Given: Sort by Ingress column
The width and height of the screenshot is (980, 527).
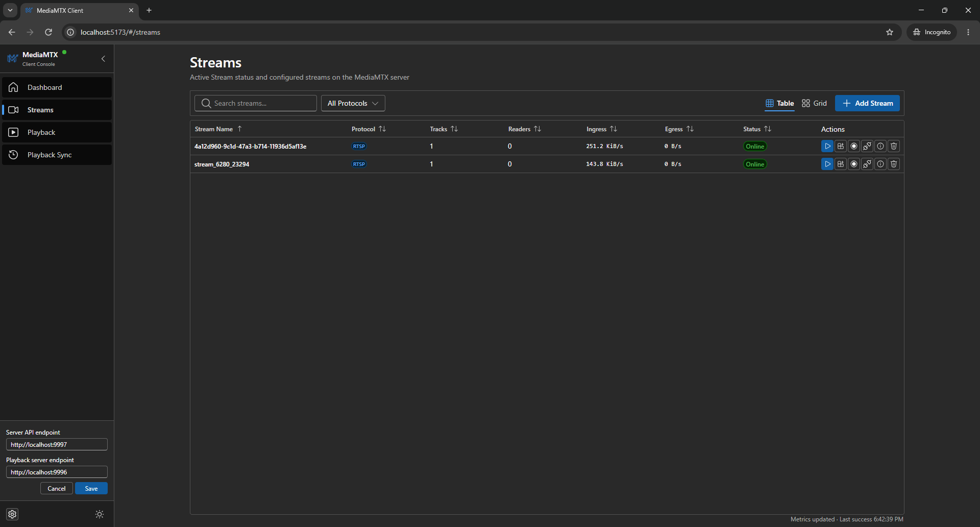Looking at the screenshot, I should tap(602, 129).
